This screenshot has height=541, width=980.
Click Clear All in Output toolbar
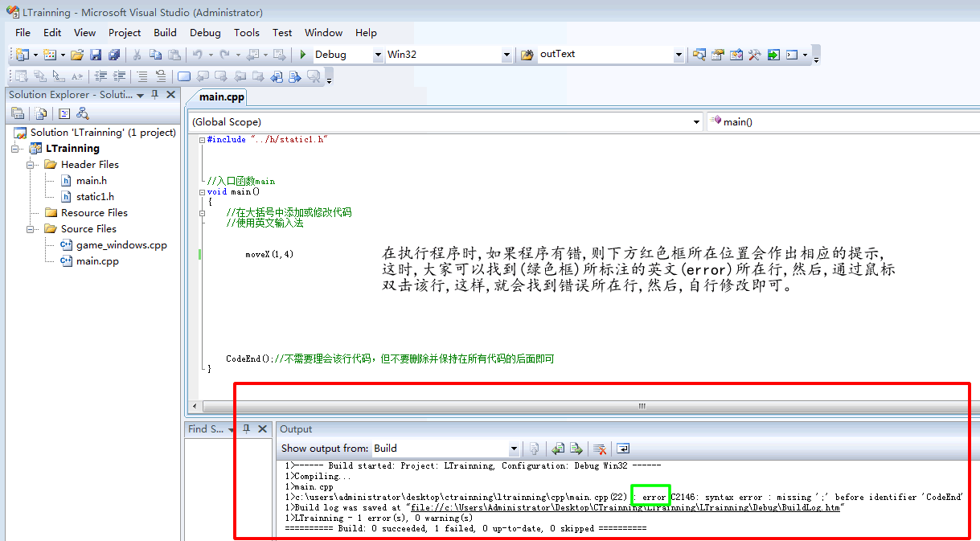[x=599, y=449]
